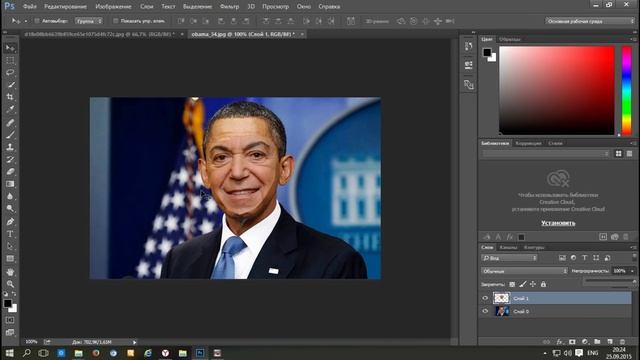Open the Фильтр menu

point(229,7)
